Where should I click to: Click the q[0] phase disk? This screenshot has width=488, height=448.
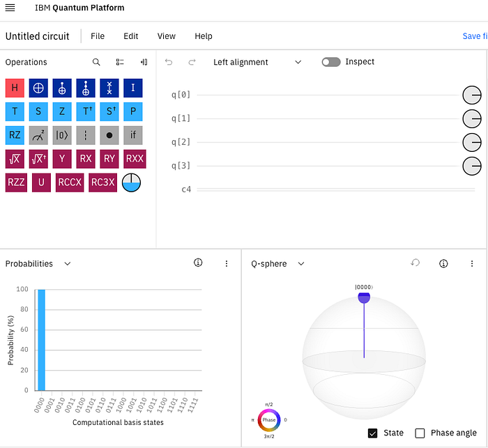point(472,95)
